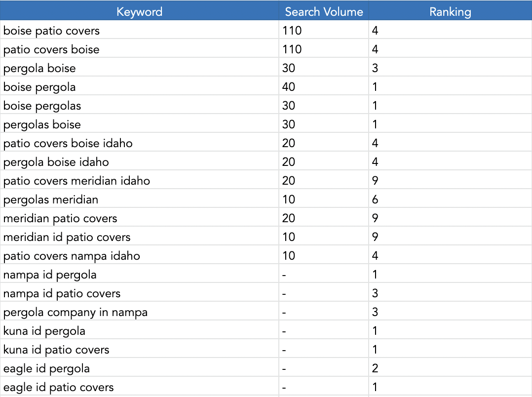Select the 'nampa id pergola' cell

click(139, 275)
